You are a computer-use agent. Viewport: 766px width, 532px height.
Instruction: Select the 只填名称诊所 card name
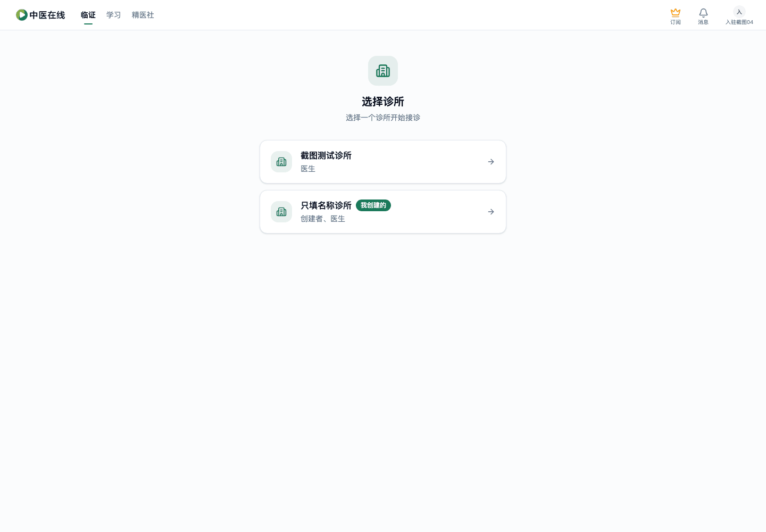coord(326,205)
